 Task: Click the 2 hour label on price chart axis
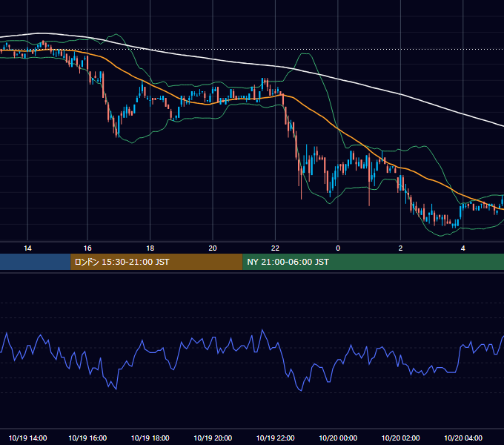[400, 248]
